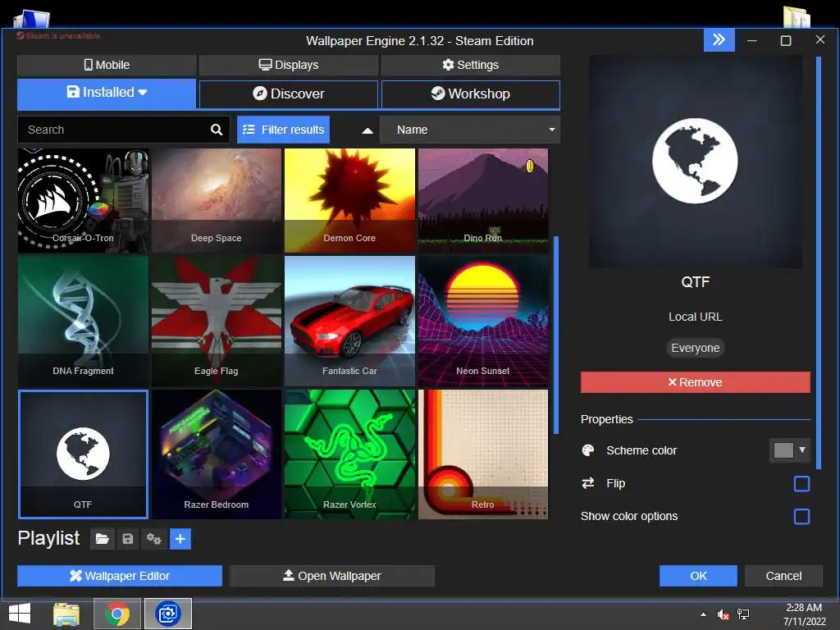Viewport: 840px width, 630px height.
Task: Click the wallpaper list scrollbar
Action: (556, 335)
